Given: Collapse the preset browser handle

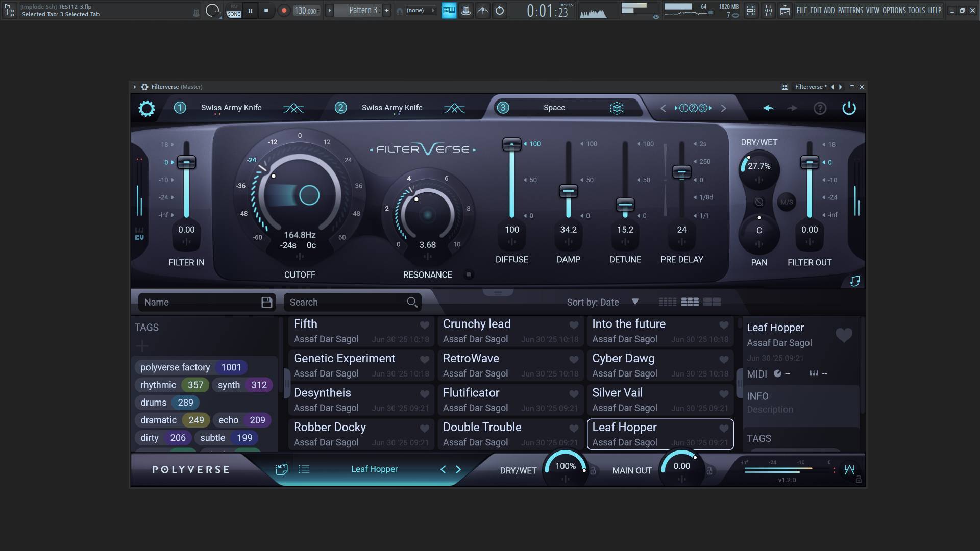Looking at the screenshot, I should (x=498, y=293).
